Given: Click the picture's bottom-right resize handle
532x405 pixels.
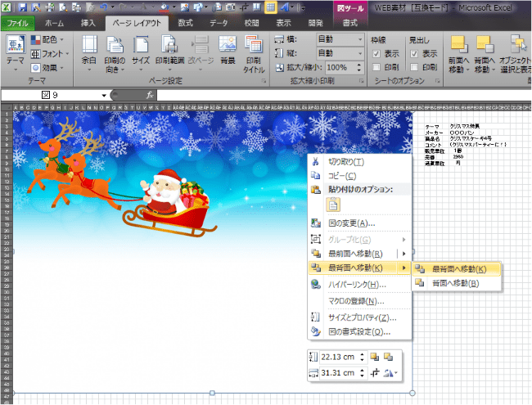Looking at the screenshot, I should tap(413, 393).
